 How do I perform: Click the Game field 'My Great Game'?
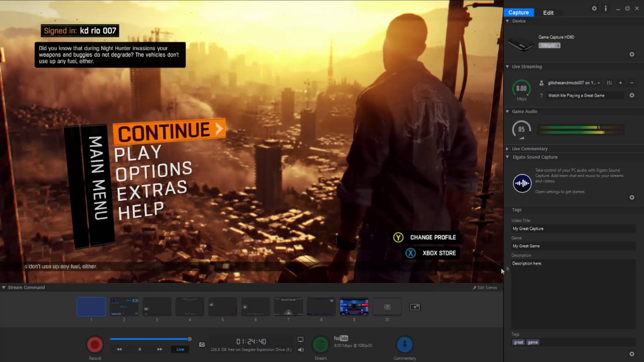coord(574,246)
